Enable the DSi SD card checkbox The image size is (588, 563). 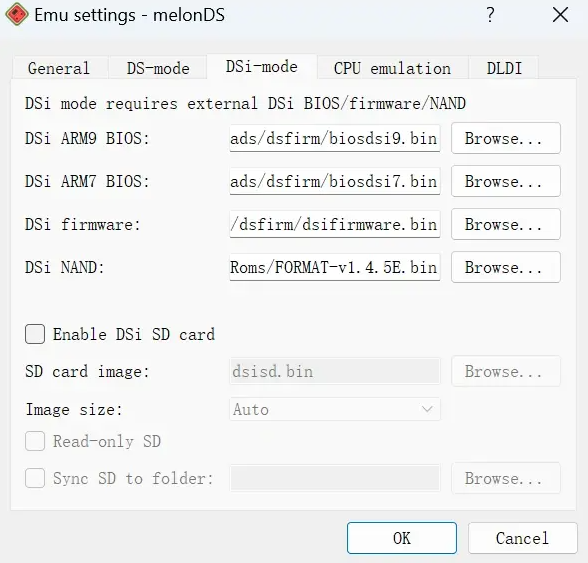(x=35, y=334)
